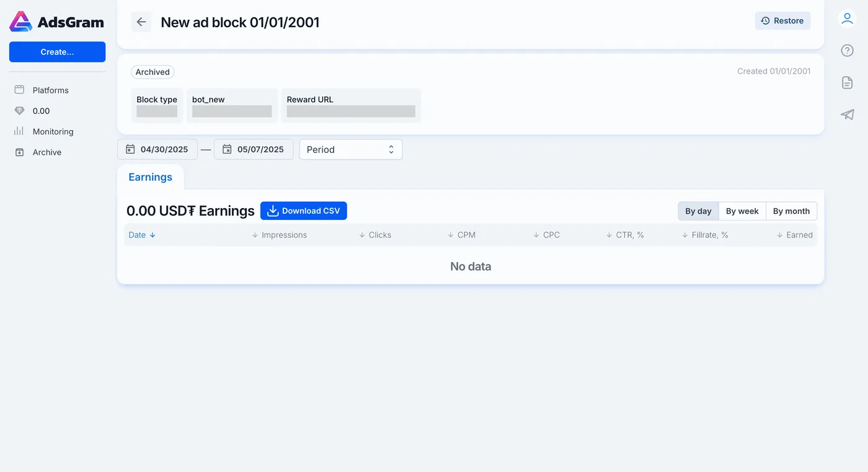The height and width of the screenshot is (472, 868).
Task: Select the Earnings tab
Action: pos(150,177)
